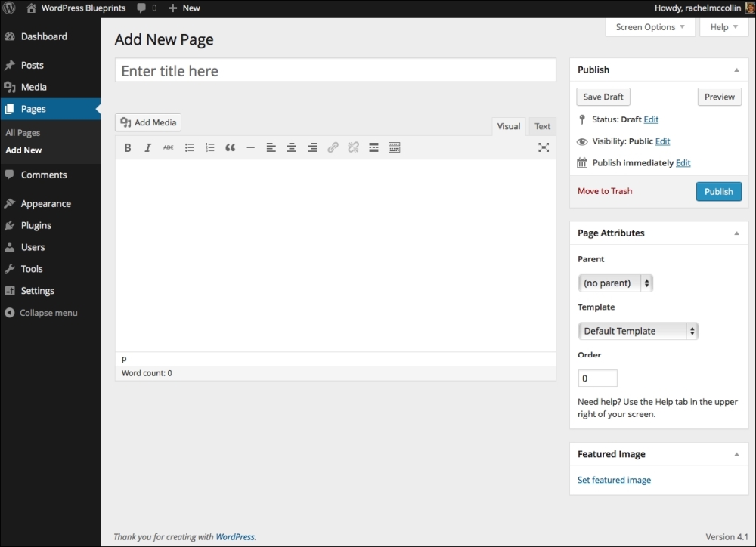756x547 pixels.
Task: Select Add New under Pages
Action: pos(23,150)
